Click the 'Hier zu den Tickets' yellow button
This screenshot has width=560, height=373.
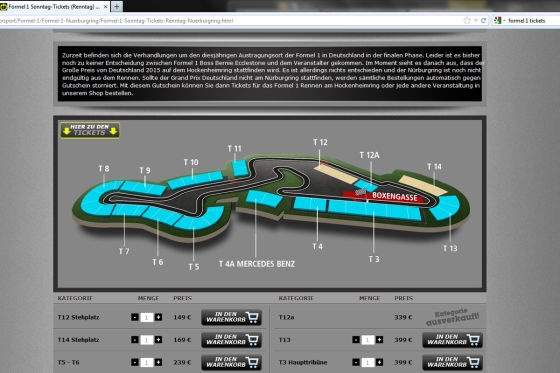(90, 130)
